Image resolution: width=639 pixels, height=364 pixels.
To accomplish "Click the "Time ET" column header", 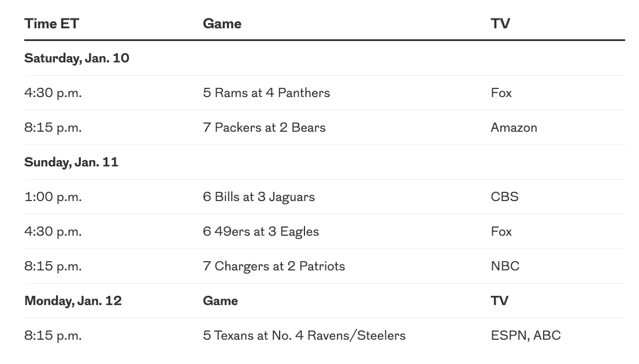I will click(x=51, y=24).
